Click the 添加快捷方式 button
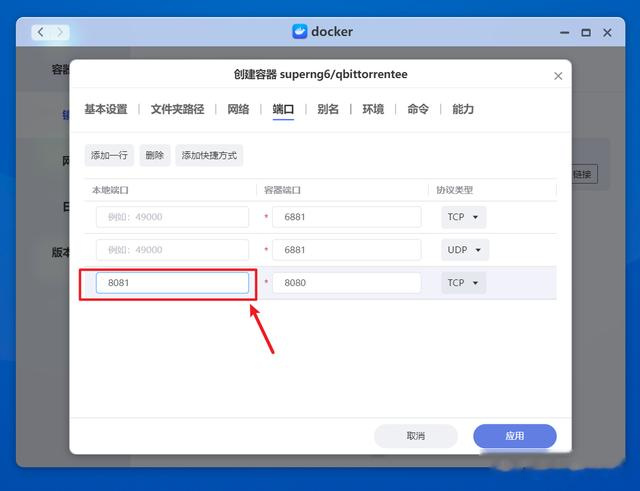 209,155
